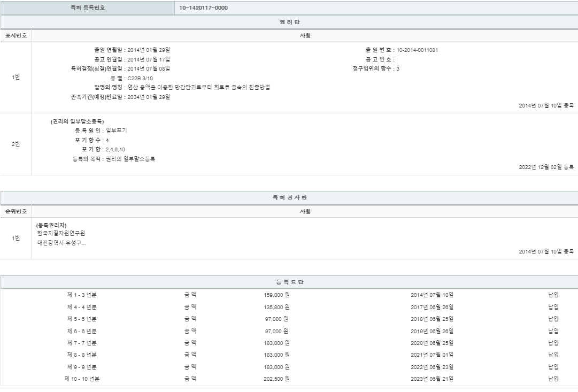Click the 202,500 원 fee amount

(276, 379)
